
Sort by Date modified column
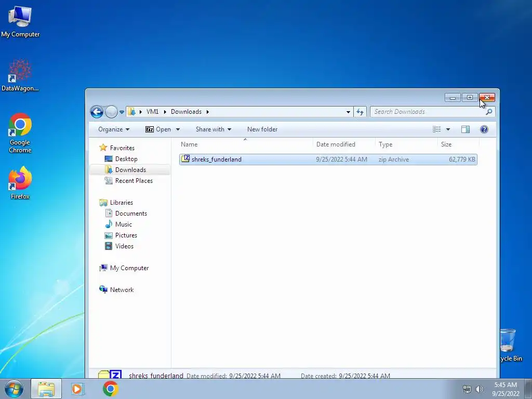coord(344,144)
